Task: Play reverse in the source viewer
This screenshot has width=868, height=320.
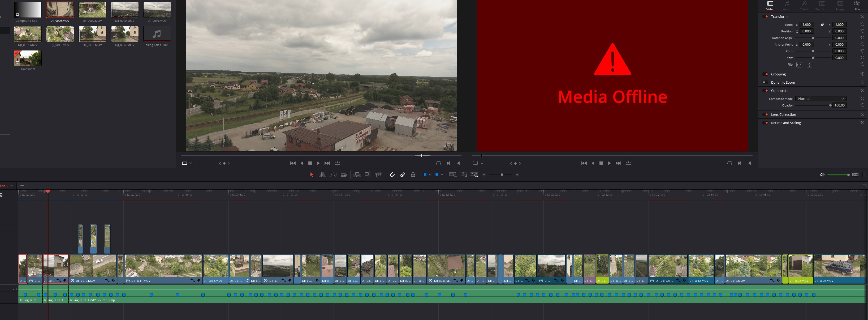Action: pos(301,163)
